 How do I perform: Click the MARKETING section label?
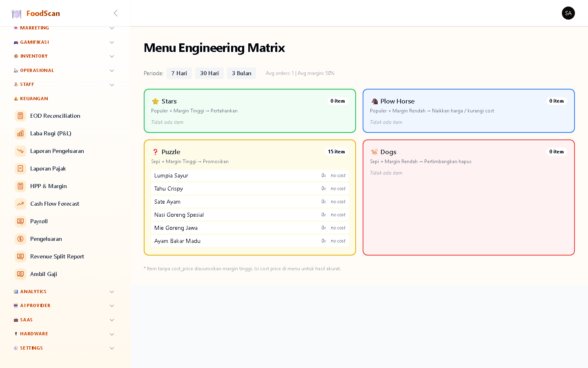click(34, 28)
